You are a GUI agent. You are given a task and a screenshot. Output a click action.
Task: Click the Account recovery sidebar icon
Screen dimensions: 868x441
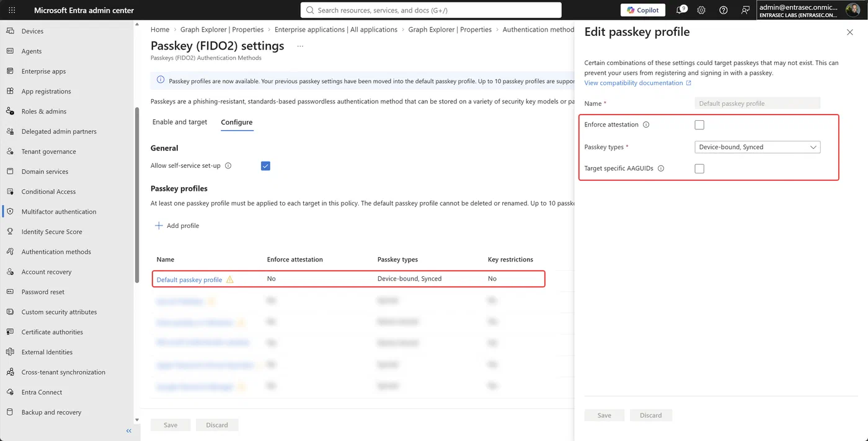point(10,272)
